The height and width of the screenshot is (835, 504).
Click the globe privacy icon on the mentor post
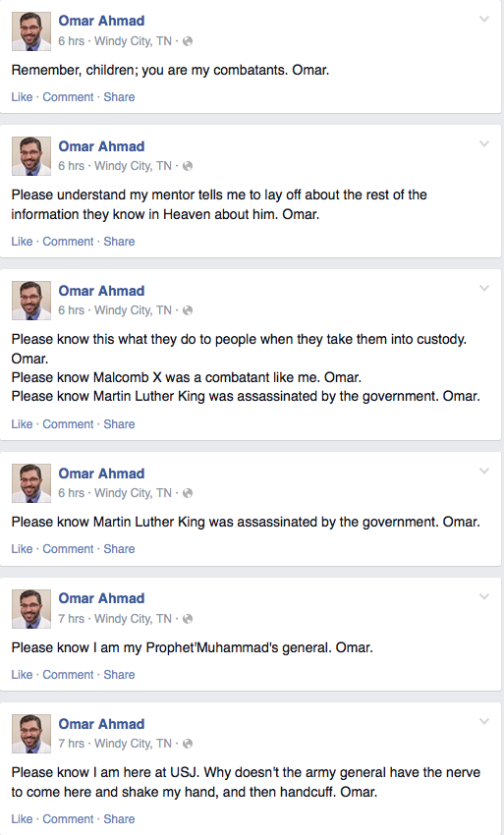pos(188,166)
